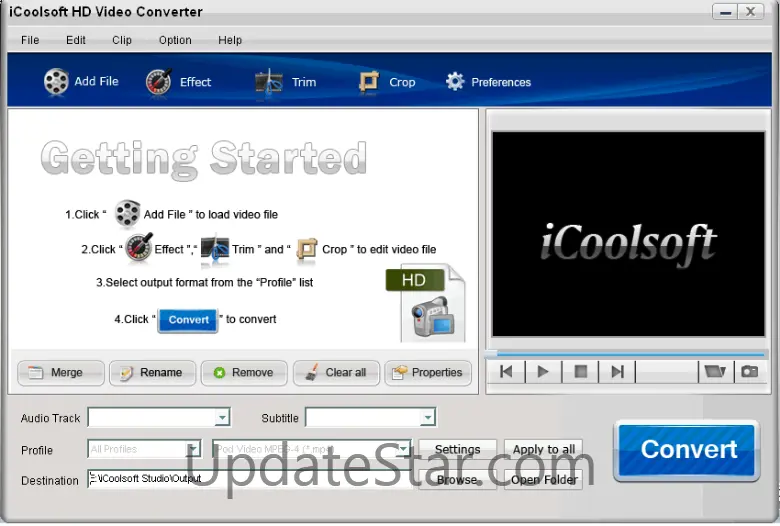
Task: Click the preview seek bar
Action: 627,354
